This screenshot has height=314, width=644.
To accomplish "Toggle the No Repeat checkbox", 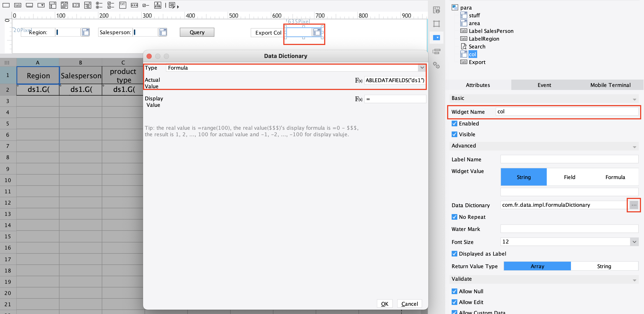I will (454, 217).
